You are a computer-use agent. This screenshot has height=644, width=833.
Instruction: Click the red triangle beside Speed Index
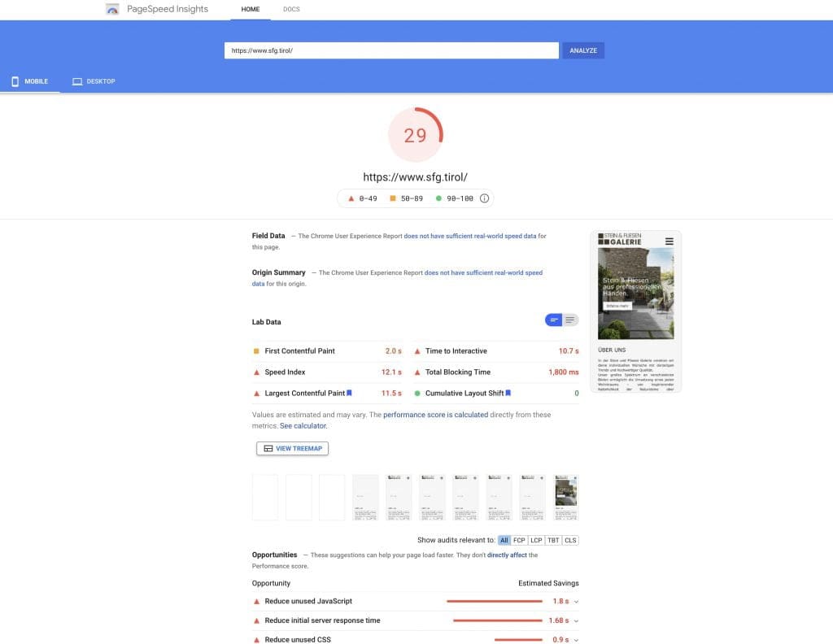(x=257, y=372)
